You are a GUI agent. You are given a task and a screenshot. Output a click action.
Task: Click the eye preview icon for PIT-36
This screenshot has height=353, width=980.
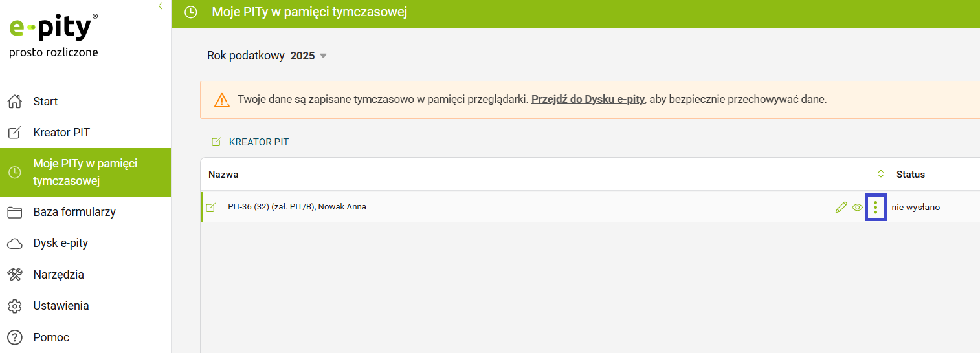[858, 208]
